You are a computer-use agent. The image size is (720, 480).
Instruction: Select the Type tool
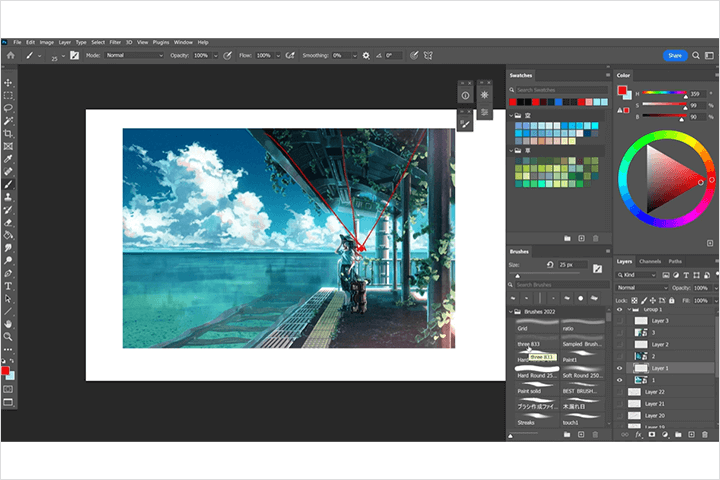(x=8, y=286)
